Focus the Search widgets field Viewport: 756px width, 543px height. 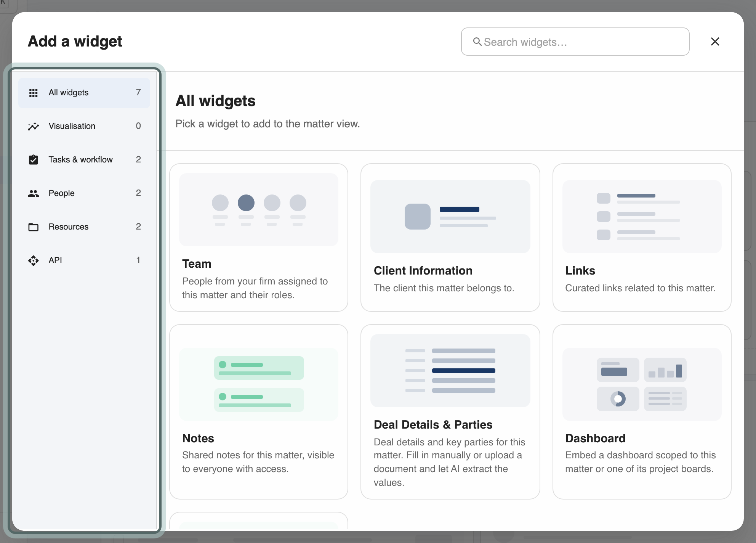[x=575, y=42]
